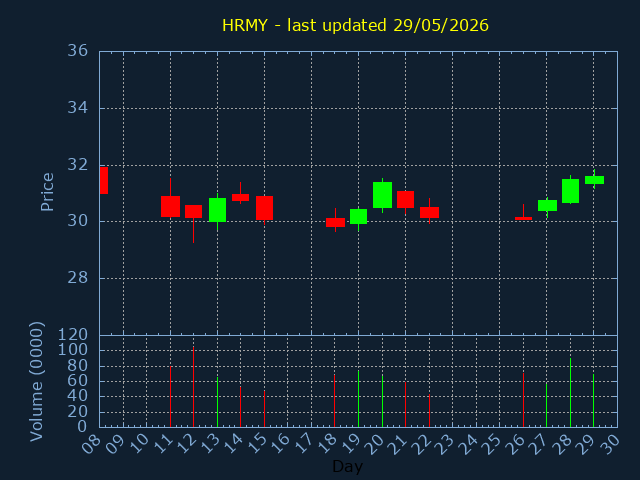The height and width of the screenshot is (480, 640).
Task: Click the day axis label "08"
Action: (91, 444)
